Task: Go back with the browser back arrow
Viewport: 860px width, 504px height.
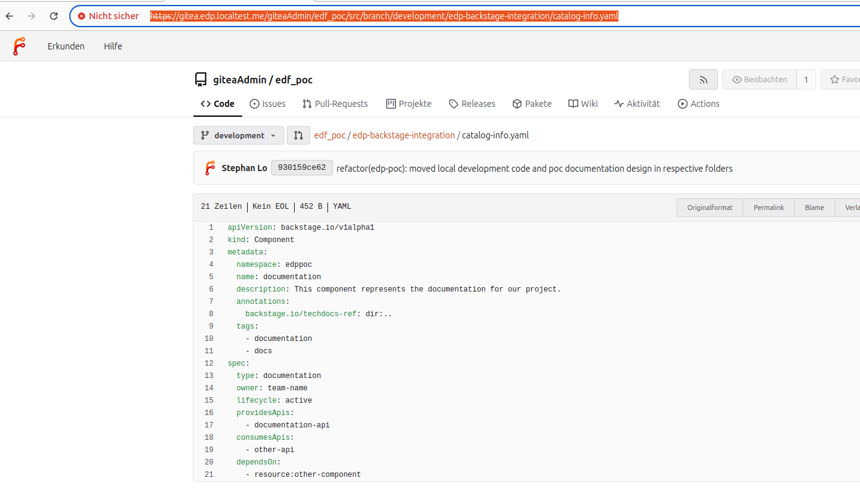Action: [9, 16]
